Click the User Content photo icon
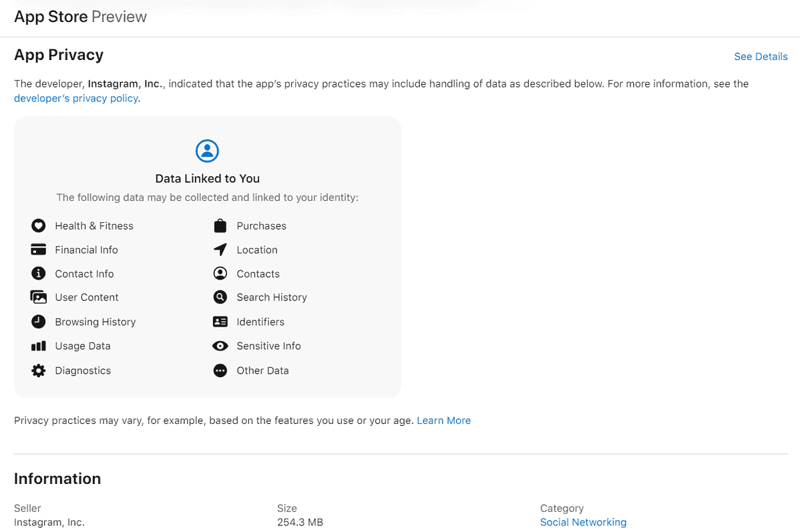The height and width of the screenshot is (532, 800). pos(38,297)
